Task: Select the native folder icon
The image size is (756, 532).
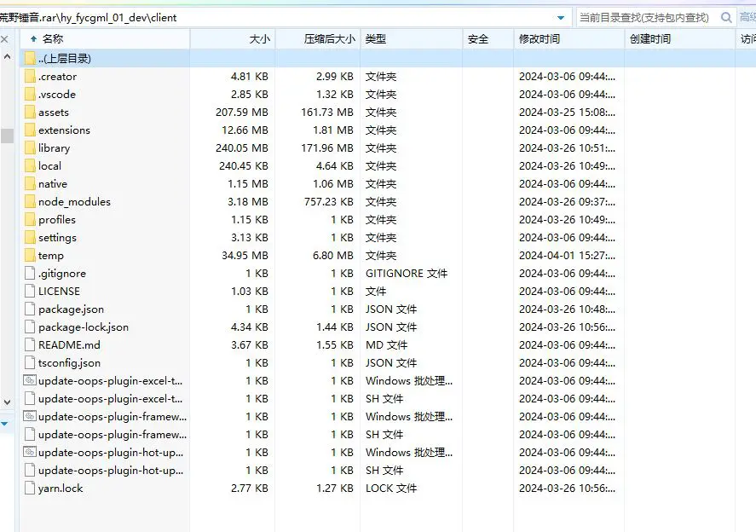Action: 30,183
